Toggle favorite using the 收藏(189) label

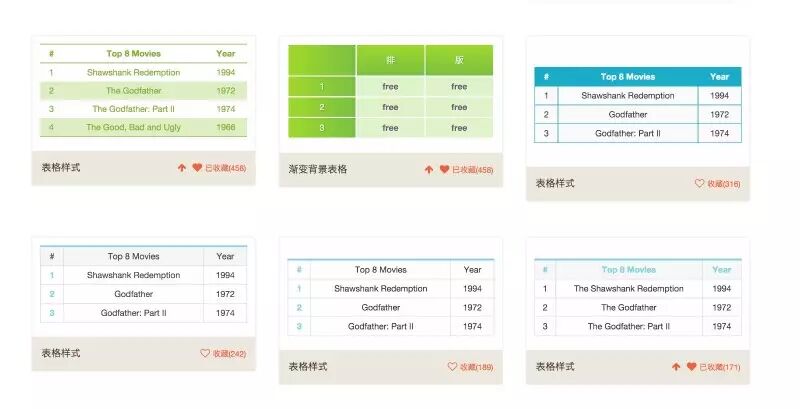476,368
